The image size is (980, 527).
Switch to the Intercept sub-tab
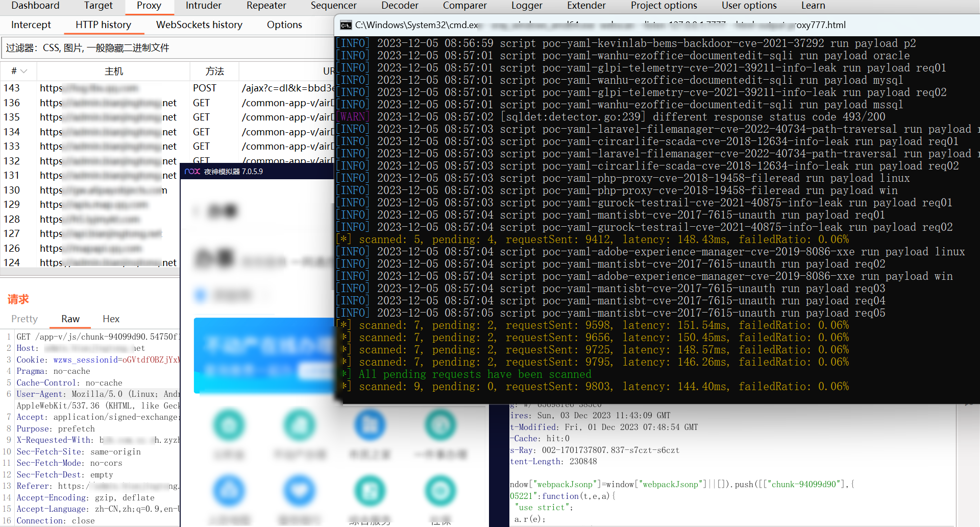click(31, 25)
